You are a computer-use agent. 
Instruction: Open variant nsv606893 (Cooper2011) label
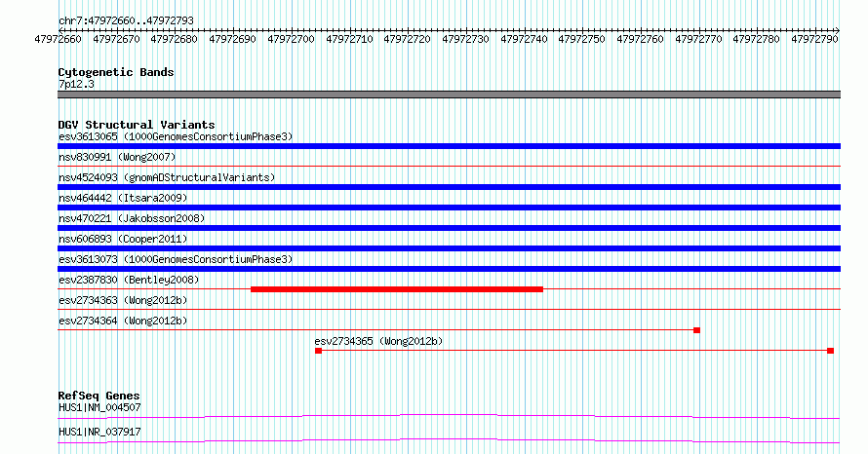pyautogui.click(x=123, y=239)
